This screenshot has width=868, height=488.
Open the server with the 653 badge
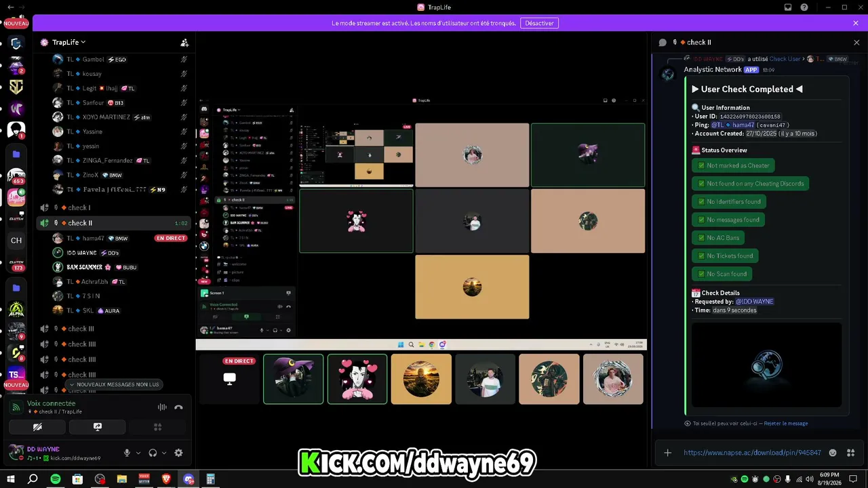(x=16, y=176)
